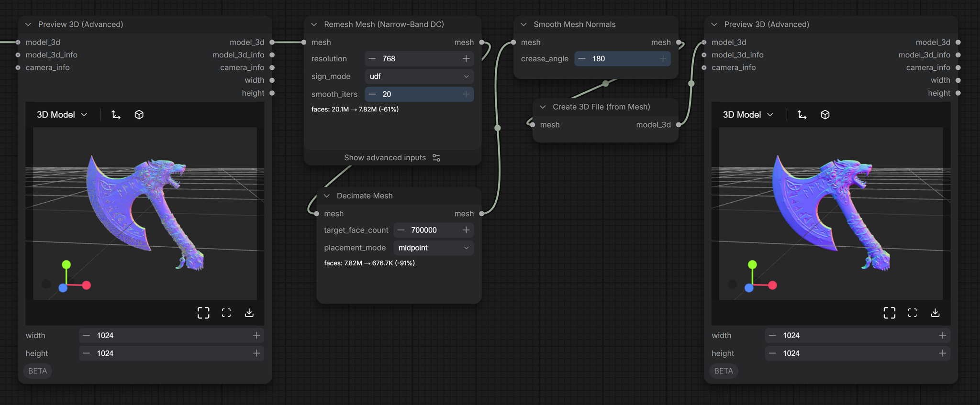980x405 pixels.
Task: Click the smaller frame-corners icon in right Preview 3D
Action: (913, 313)
